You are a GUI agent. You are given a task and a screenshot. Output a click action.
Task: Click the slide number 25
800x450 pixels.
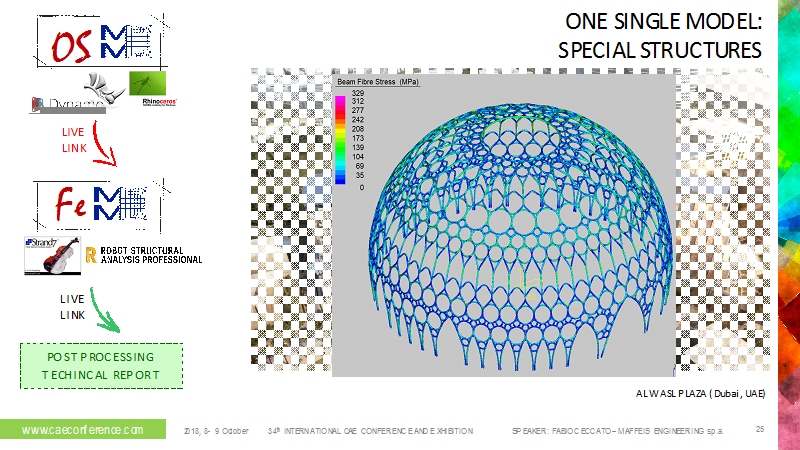tap(760, 429)
